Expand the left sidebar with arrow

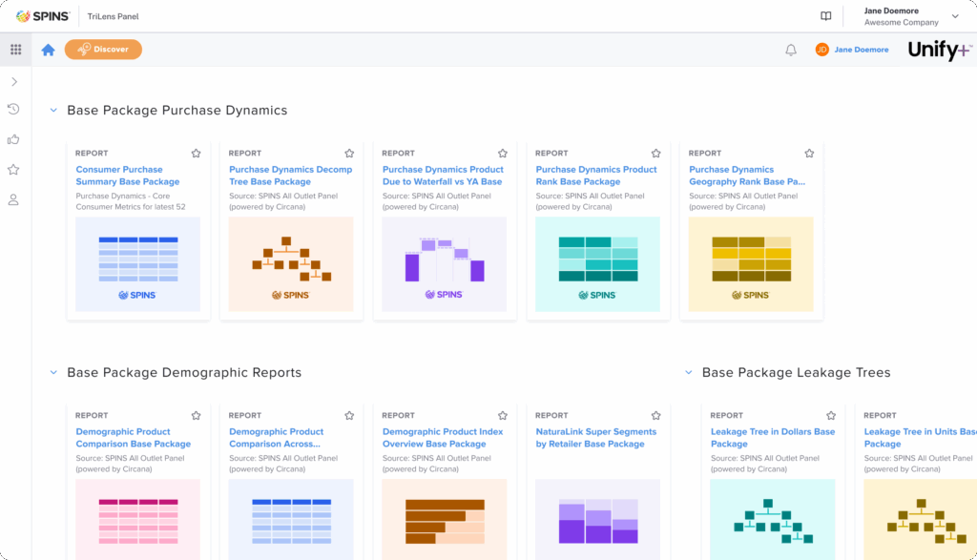[14, 82]
